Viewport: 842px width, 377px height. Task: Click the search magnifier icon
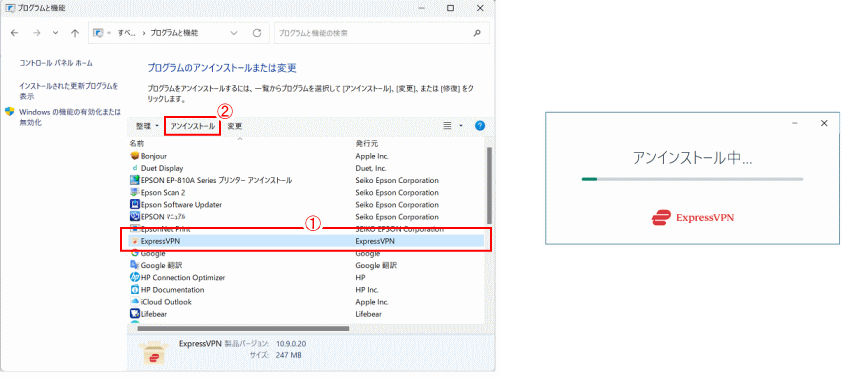(x=477, y=33)
